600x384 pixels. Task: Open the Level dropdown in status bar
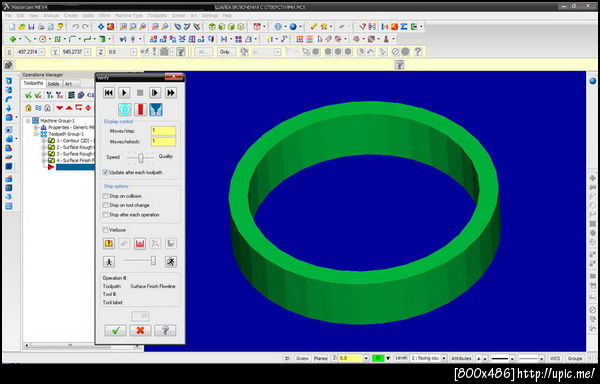(x=443, y=358)
